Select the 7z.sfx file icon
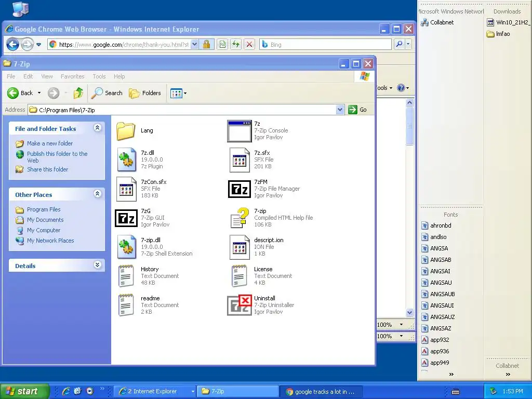The image size is (532, 399). click(240, 160)
